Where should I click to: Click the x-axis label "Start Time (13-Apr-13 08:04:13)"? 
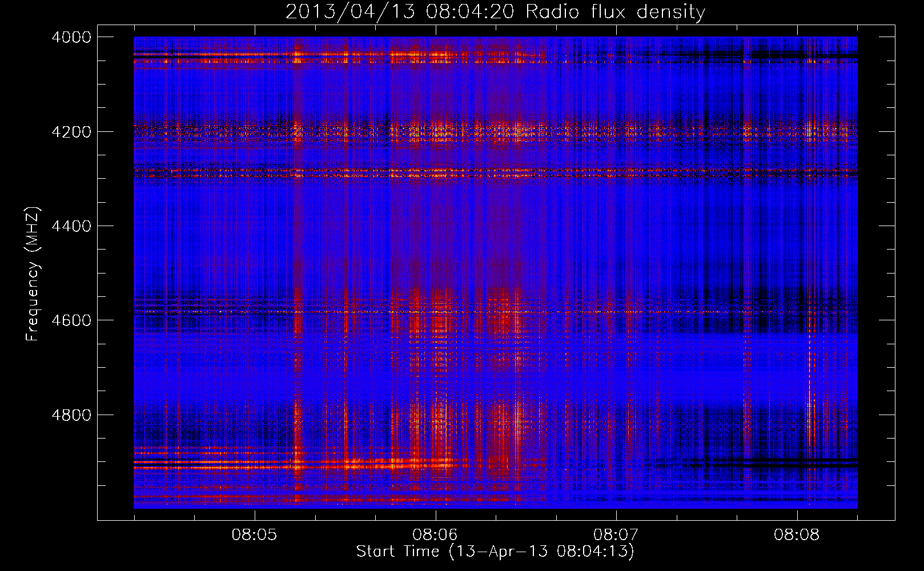(x=495, y=551)
